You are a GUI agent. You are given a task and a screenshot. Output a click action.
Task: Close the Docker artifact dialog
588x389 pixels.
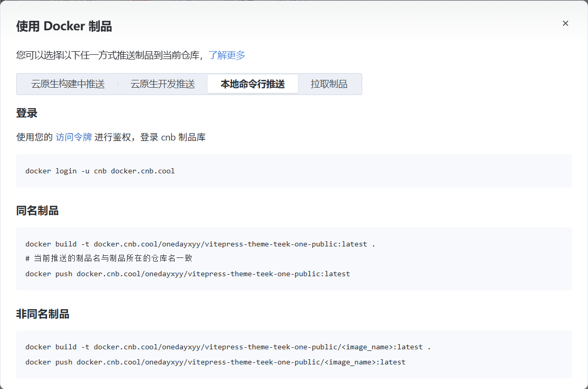click(565, 23)
